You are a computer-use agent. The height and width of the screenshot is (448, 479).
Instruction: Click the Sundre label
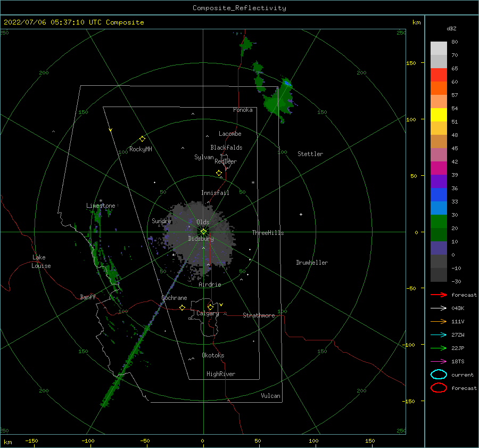pyautogui.click(x=161, y=221)
